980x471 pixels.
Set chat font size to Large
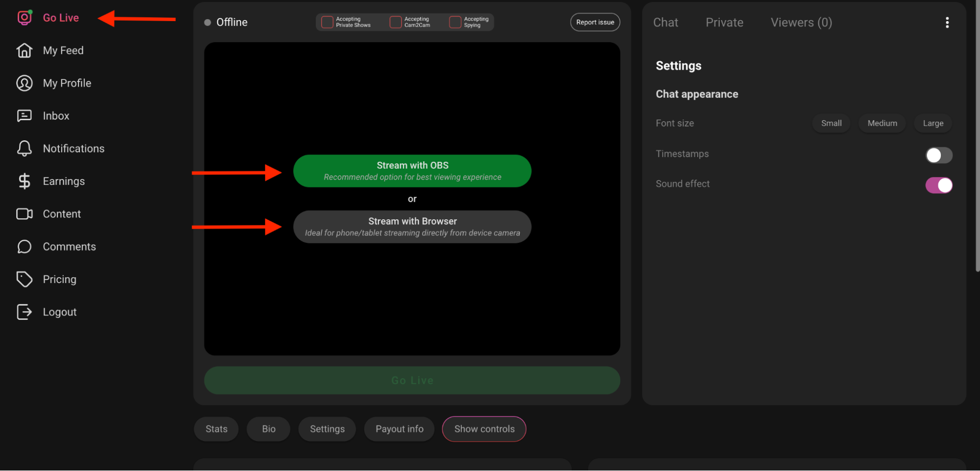[932, 123]
